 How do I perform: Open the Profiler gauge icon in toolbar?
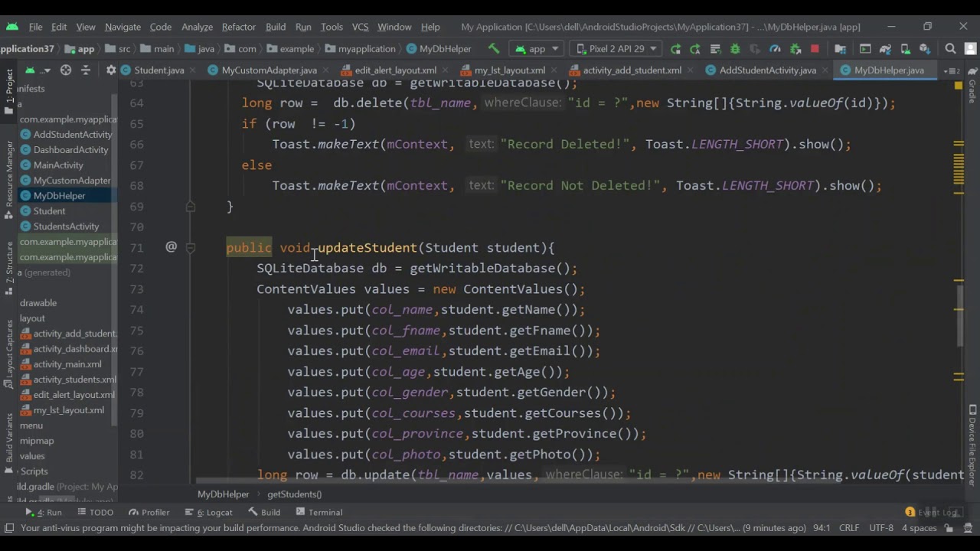click(x=775, y=48)
